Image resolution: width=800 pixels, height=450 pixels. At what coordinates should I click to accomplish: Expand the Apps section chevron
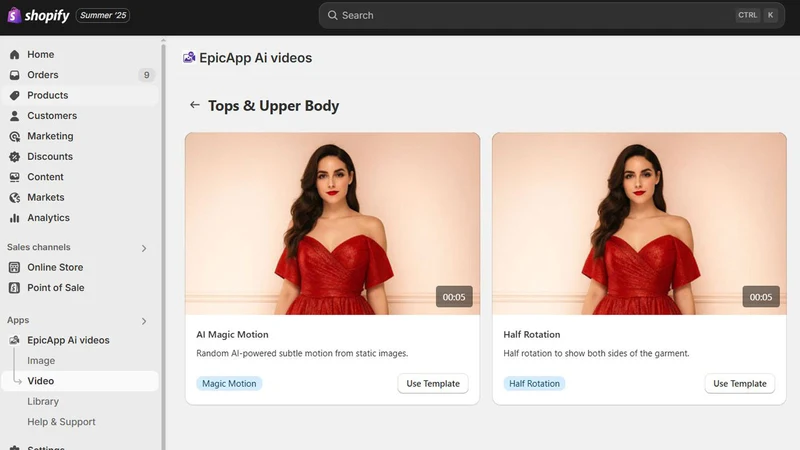[x=144, y=321]
